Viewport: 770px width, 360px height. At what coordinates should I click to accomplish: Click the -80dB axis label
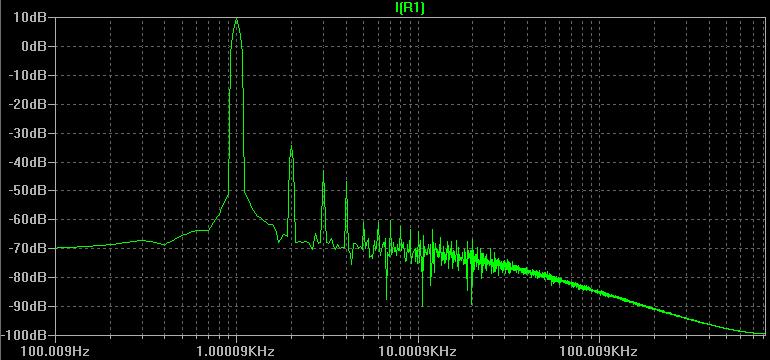(x=28, y=277)
